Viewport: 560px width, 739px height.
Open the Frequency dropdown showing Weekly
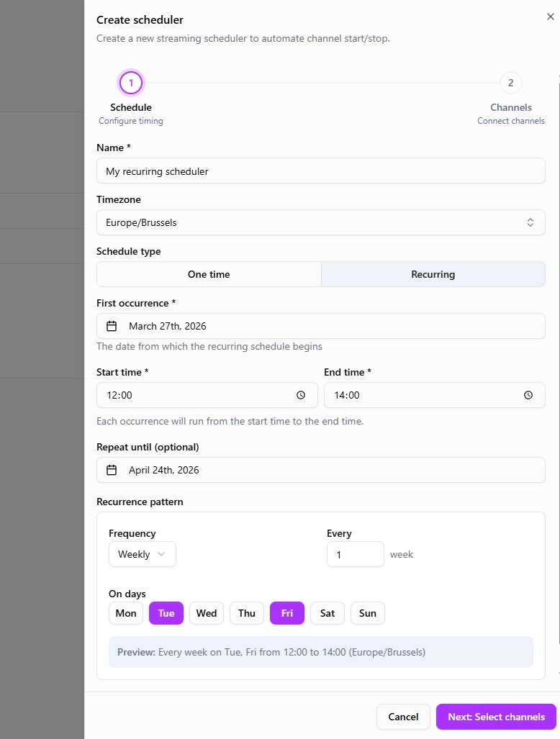point(142,554)
